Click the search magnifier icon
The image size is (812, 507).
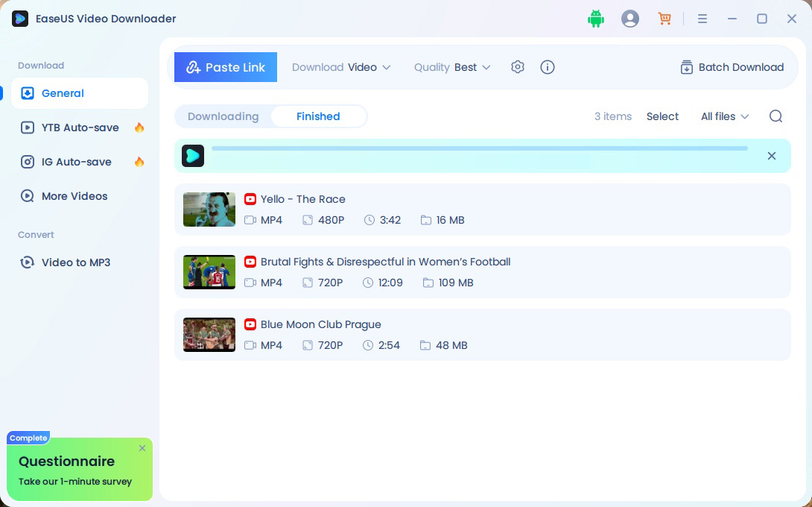click(775, 116)
